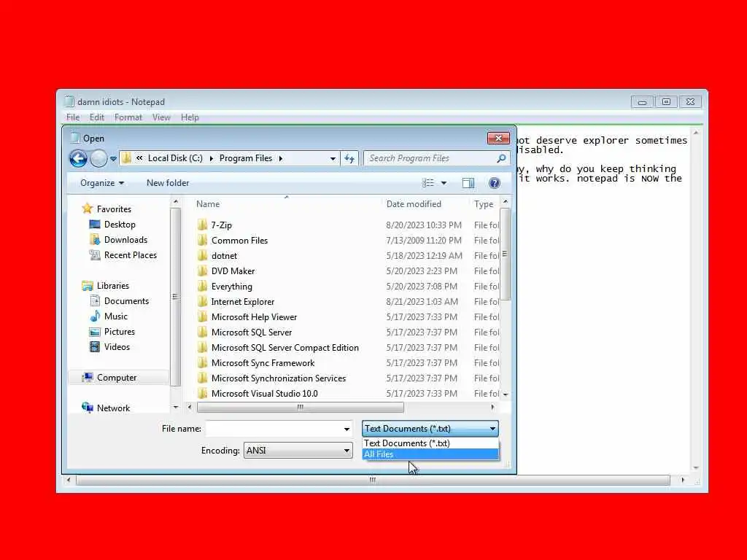
Task: Click the DVD Maker folder icon
Action: [203, 271]
